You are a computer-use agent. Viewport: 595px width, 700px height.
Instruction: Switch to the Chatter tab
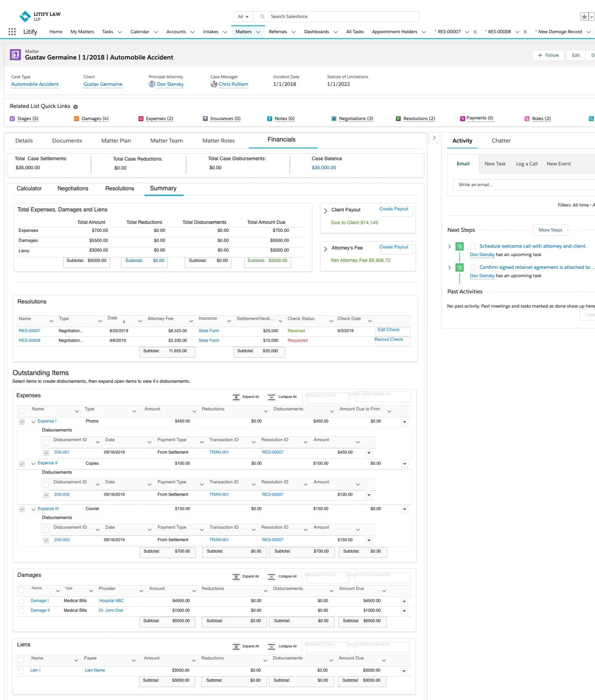click(501, 141)
